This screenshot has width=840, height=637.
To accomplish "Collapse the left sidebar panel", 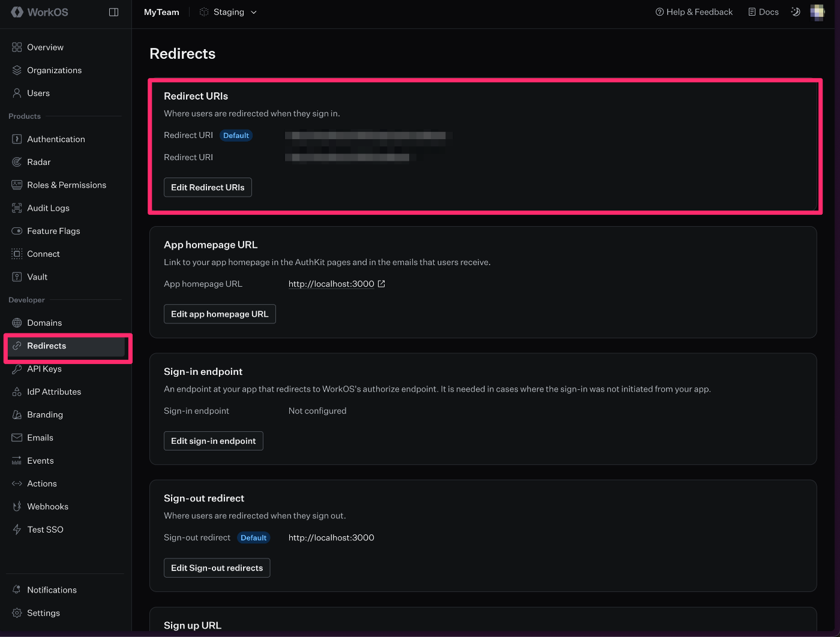I will (113, 12).
